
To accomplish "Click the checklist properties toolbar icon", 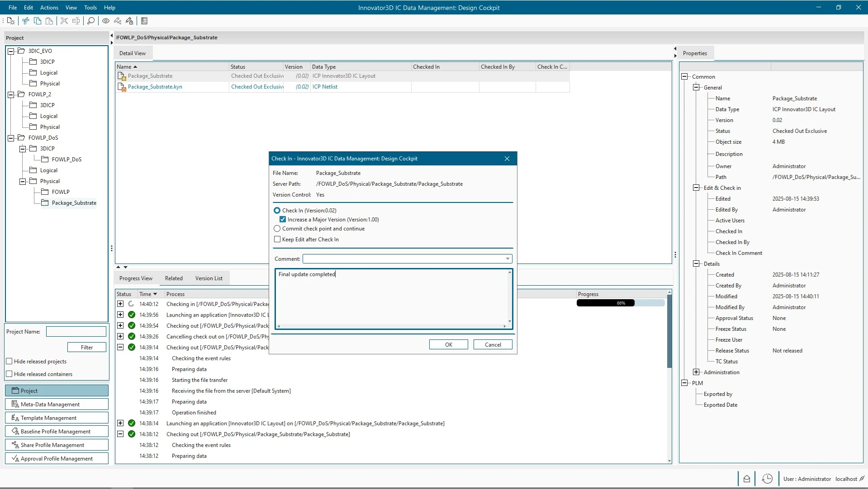I will tap(144, 21).
